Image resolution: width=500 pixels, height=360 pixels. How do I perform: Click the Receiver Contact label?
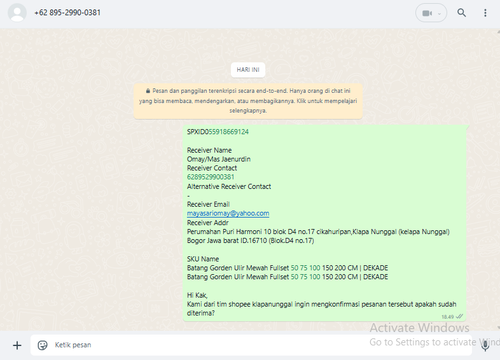212,168
